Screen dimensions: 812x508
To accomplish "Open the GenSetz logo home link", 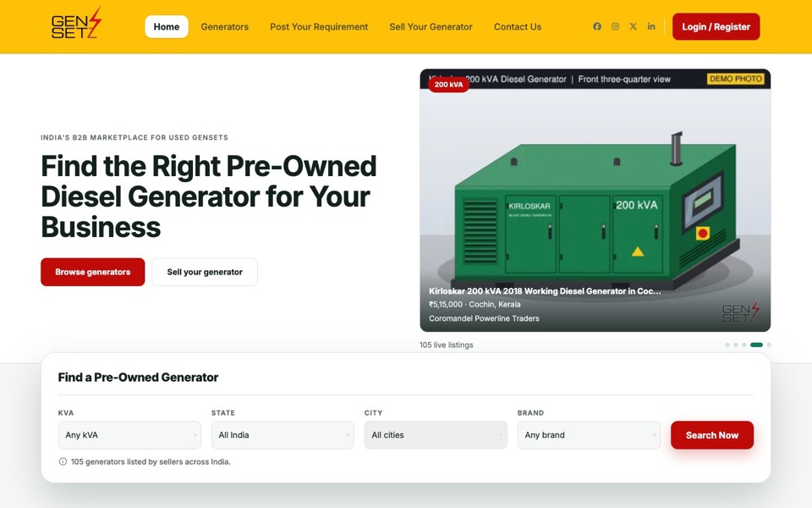I will tap(76, 24).
